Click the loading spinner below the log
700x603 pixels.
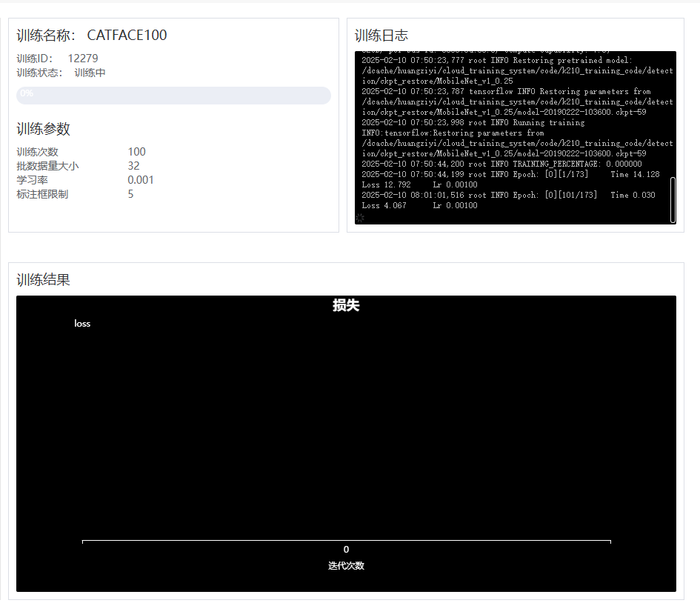[x=360, y=218]
